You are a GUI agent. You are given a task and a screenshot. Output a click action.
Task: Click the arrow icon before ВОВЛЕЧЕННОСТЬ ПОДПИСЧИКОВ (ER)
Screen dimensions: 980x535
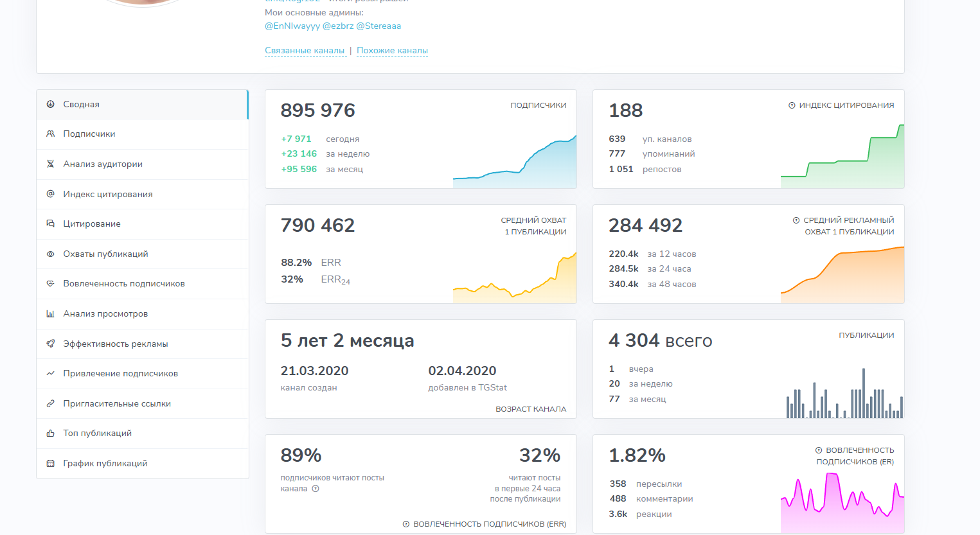(x=819, y=450)
